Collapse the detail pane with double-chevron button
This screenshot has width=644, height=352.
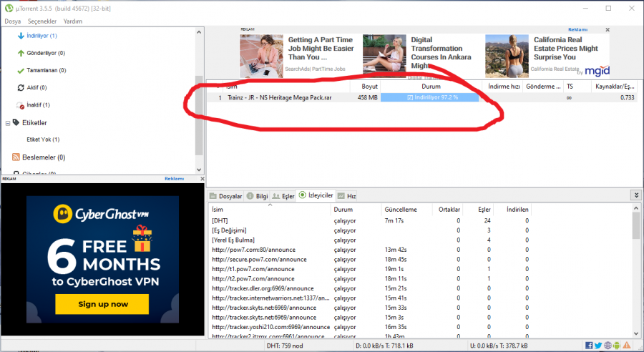point(636,195)
